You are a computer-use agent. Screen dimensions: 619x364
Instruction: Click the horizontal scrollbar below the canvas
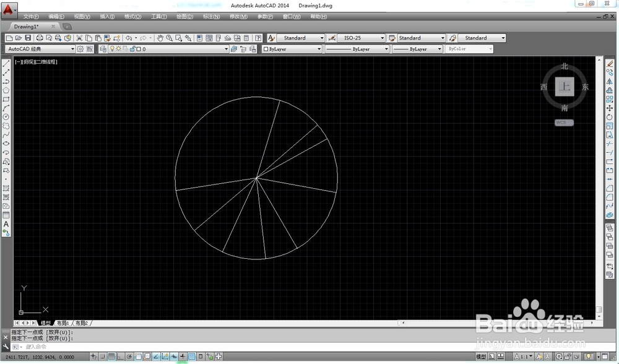498,323
